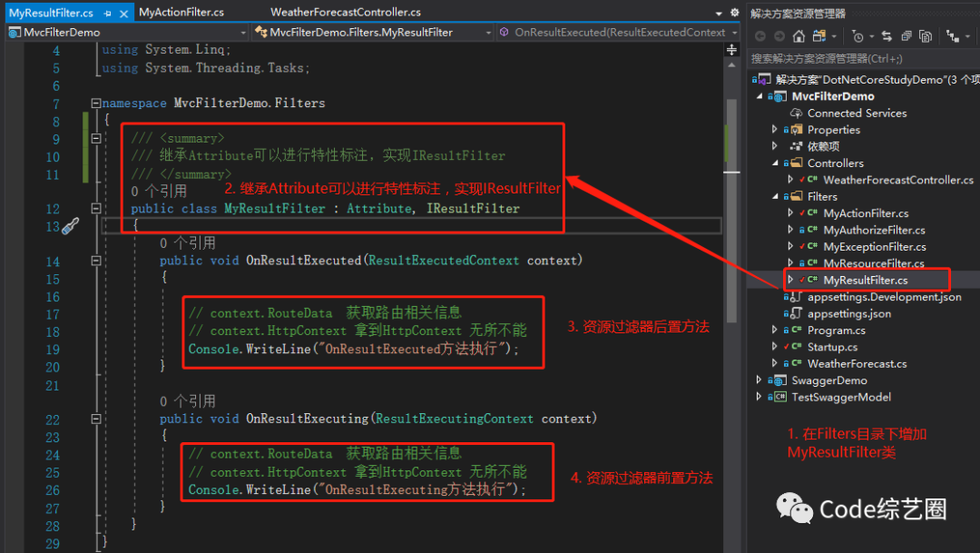980x553 pixels.
Task: Click the split editor icon above the scrollbar
Action: (731, 49)
